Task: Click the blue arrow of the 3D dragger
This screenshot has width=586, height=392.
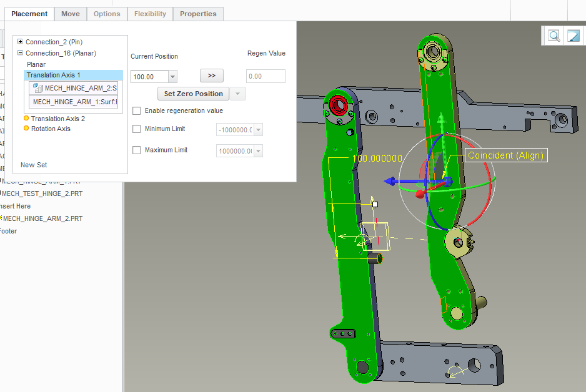Action: [x=390, y=182]
